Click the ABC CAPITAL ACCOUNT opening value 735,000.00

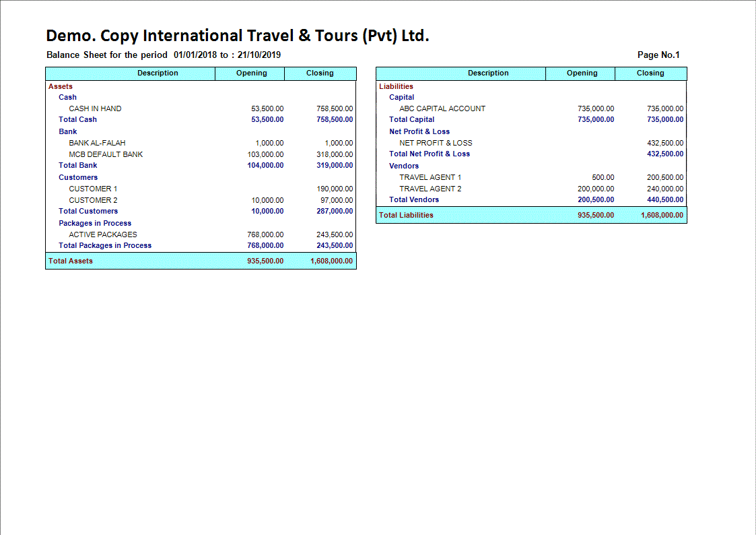(x=596, y=108)
